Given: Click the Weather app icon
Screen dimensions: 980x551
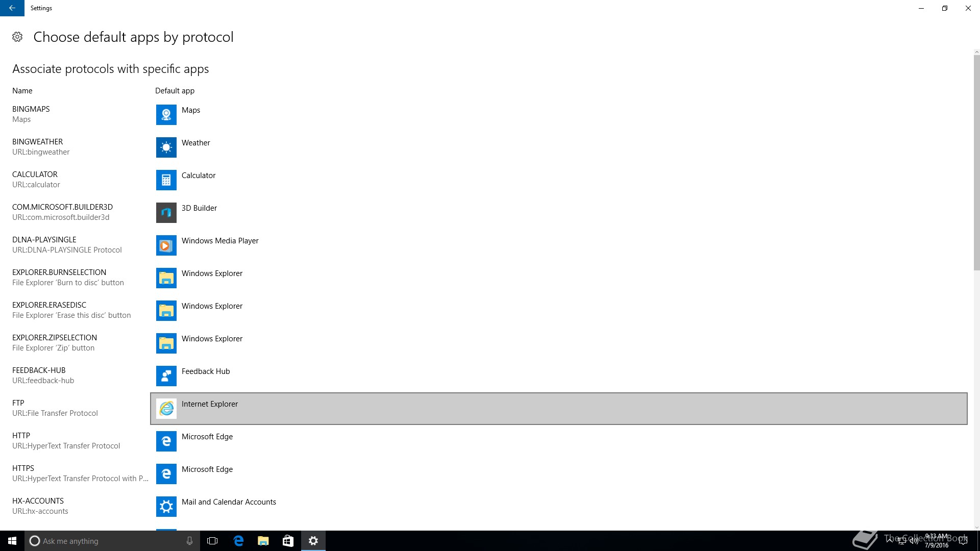Looking at the screenshot, I should pyautogui.click(x=166, y=147).
